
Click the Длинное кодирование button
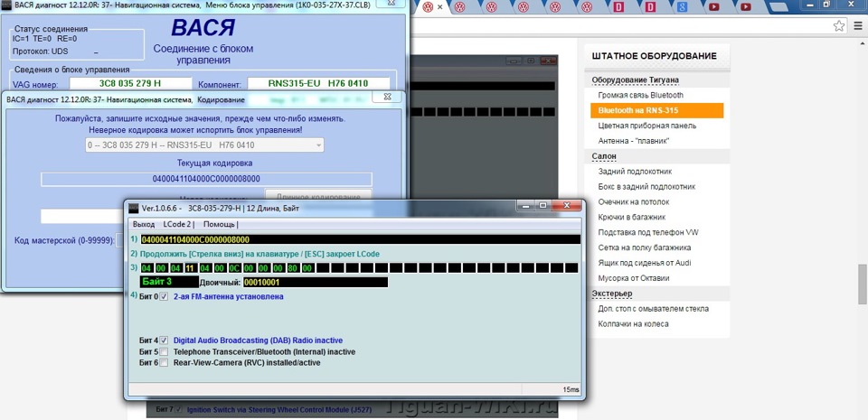click(318, 196)
